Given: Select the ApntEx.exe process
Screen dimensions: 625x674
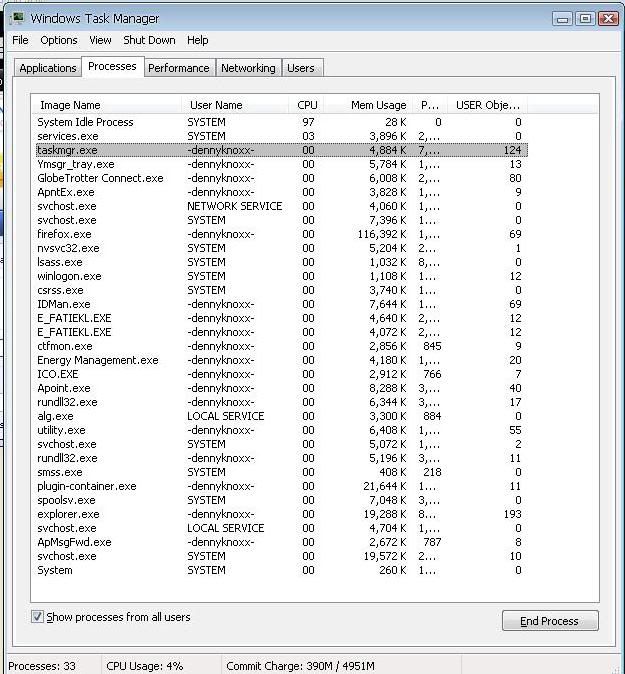Looking at the screenshot, I should 282,192.
